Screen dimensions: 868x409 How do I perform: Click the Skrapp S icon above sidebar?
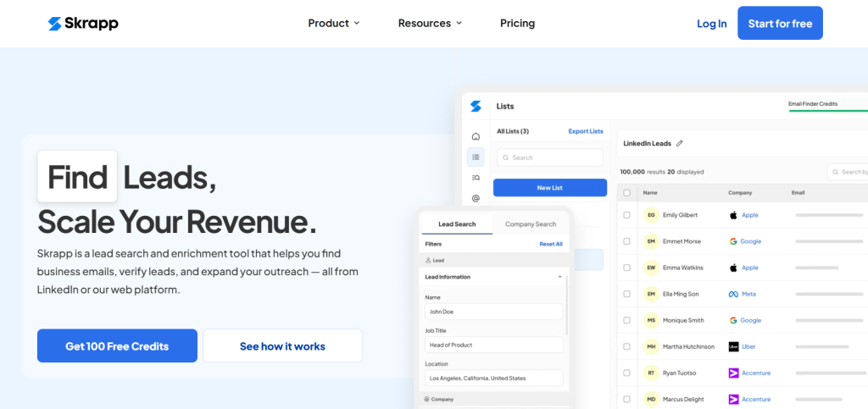(476, 107)
